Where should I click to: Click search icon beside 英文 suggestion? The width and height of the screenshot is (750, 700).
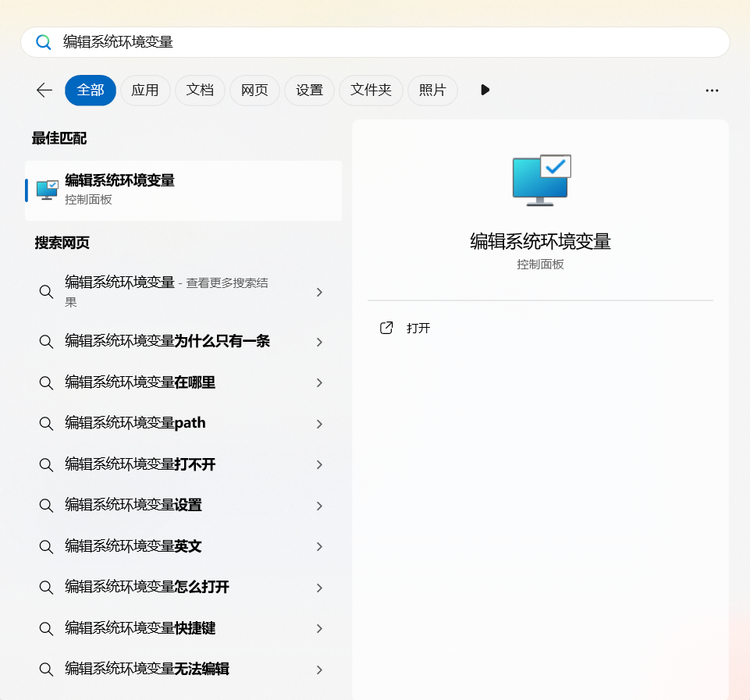[x=46, y=546]
